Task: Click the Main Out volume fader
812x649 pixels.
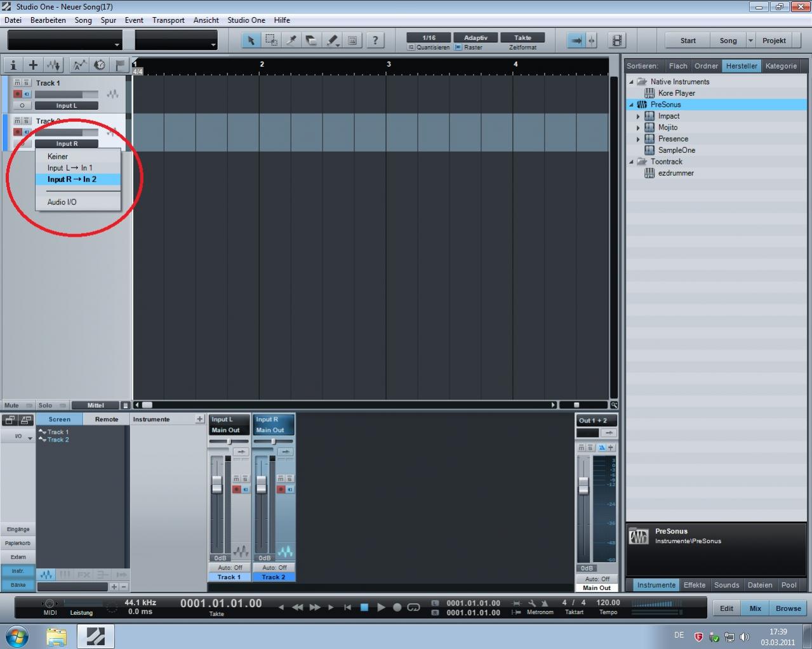Action: coord(583,486)
